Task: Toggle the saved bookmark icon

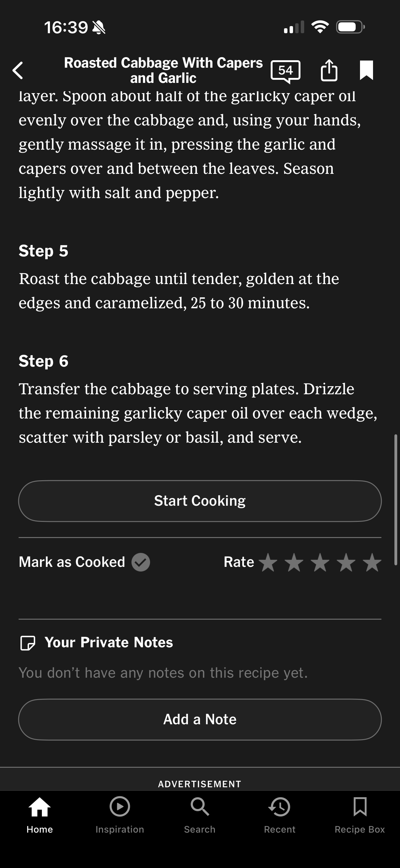Action: pyautogui.click(x=366, y=70)
